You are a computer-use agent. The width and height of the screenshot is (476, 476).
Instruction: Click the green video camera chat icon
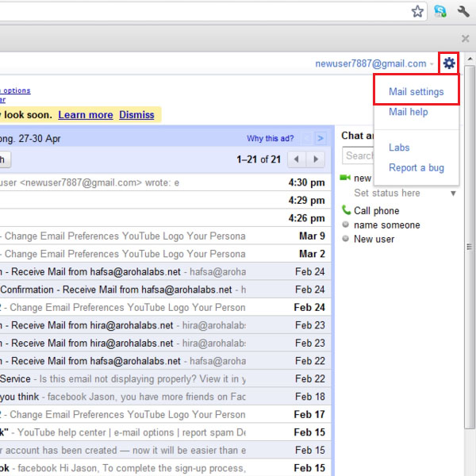[x=345, y=177]
